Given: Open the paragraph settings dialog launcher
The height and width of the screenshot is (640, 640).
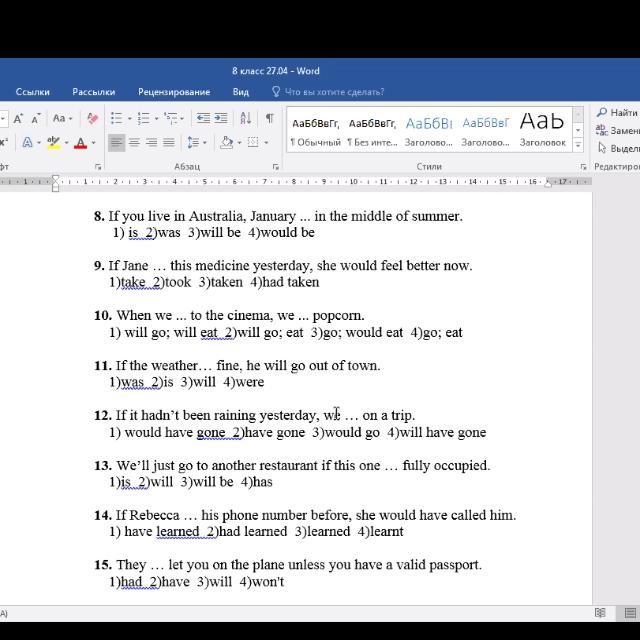Looking at the screenshot, I should 275,167.
